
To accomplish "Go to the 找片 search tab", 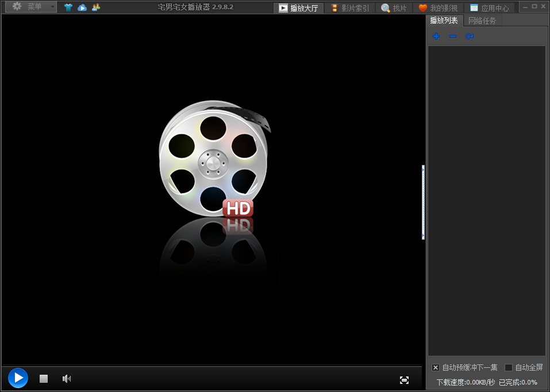I will click(x=394, y=8).
